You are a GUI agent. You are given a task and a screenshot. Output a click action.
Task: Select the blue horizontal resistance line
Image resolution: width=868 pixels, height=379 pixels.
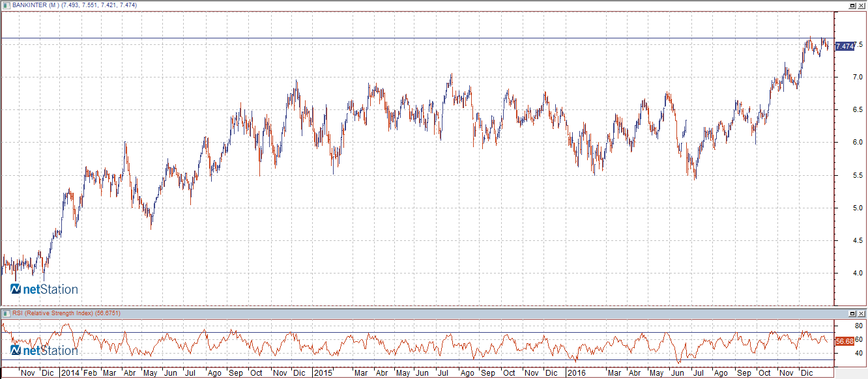pyautogui.click(x=417, y=38)
